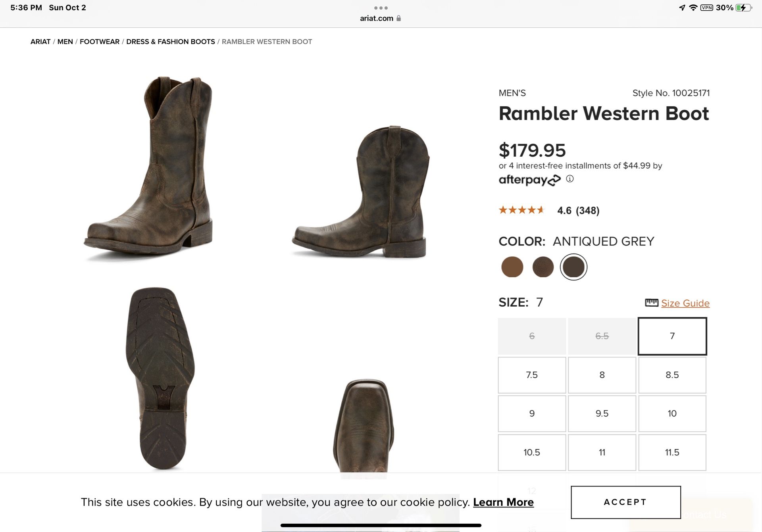Viewport: 762px width, 532px height.
Task: Tap the location arrow status icon
Action: [x=682, y=8]
